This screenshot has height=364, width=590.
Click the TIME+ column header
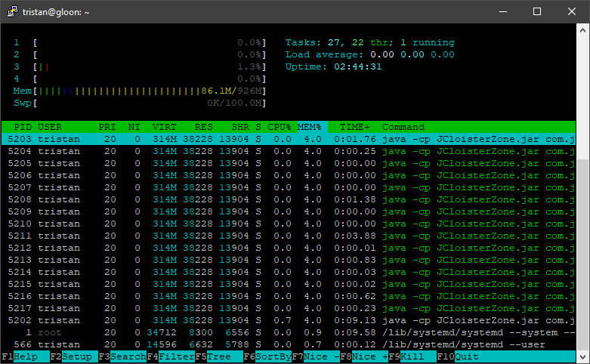pos(355,127)
